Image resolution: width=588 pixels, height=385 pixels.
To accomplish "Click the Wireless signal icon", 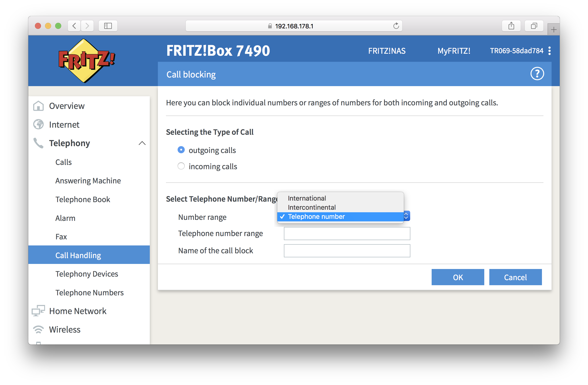I will tap(38, 330).
